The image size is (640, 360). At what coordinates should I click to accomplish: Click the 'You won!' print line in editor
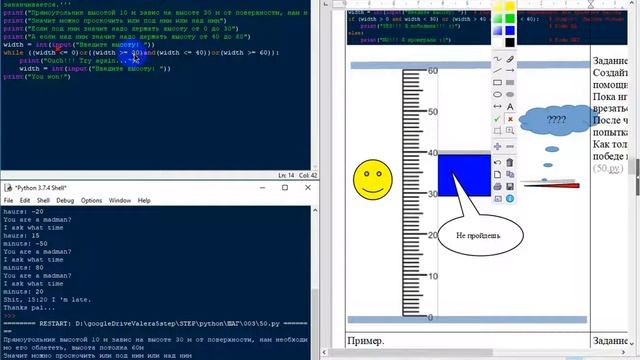pos(37,77)
